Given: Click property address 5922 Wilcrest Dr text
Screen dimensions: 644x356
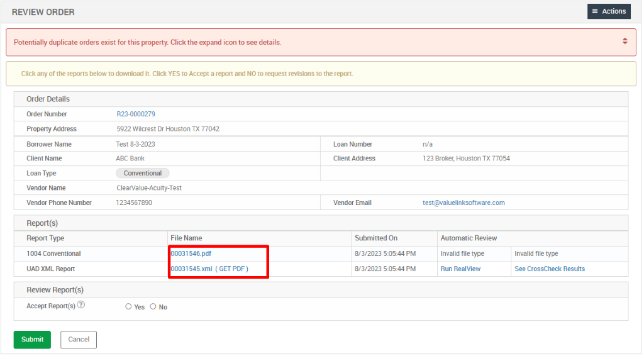Looking at the screenshot, I should click(168, 129).
